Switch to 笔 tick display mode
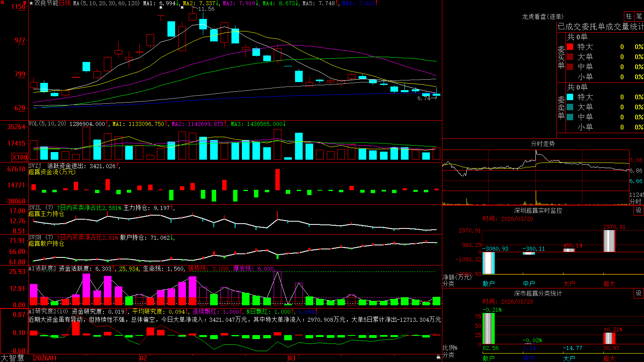The width and height of the screenshot is (644, 362). click(639, 16)
